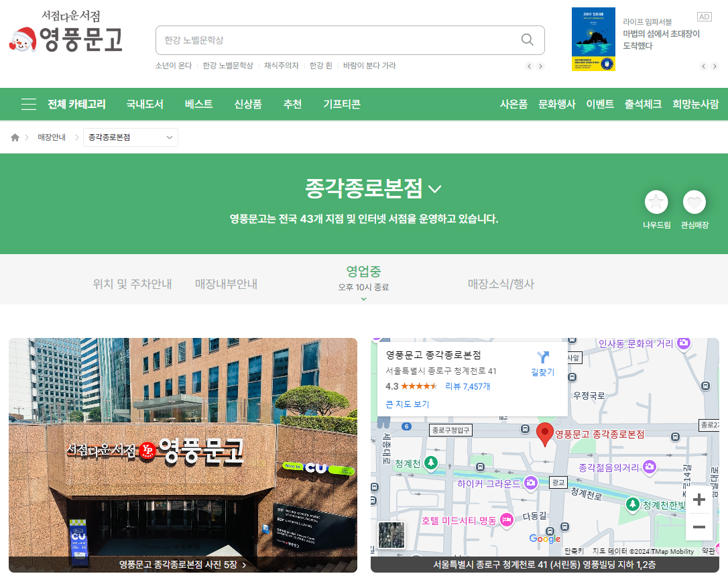Screen dimensions: 728x582
Task: Select the 위치 및 주차안내 tab
Action: click(132, 284)
